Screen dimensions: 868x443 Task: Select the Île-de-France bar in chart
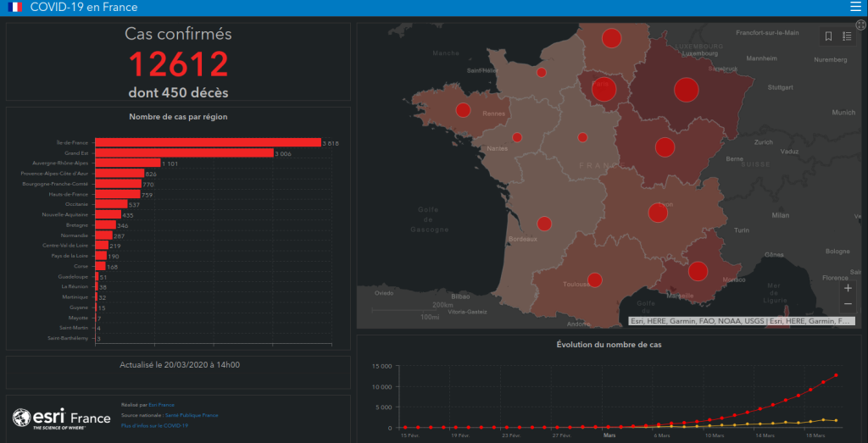click(207, 142)
